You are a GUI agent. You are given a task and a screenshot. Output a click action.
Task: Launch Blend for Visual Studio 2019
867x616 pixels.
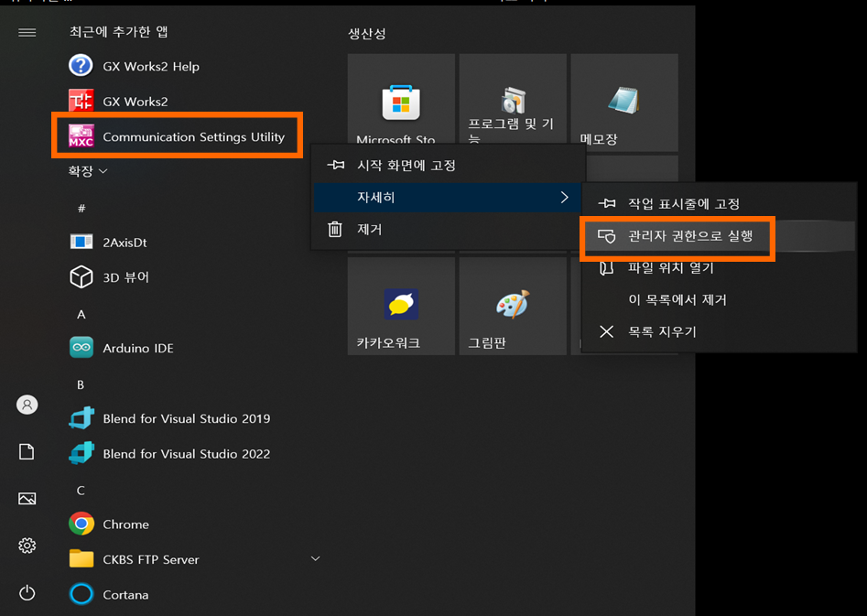point(169,418)
